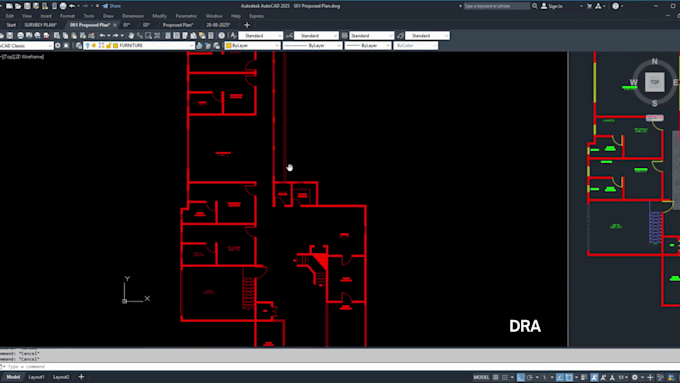Switch to the Layout2 tab
Viewport: 680px width, 383px height.
point(61,377)
